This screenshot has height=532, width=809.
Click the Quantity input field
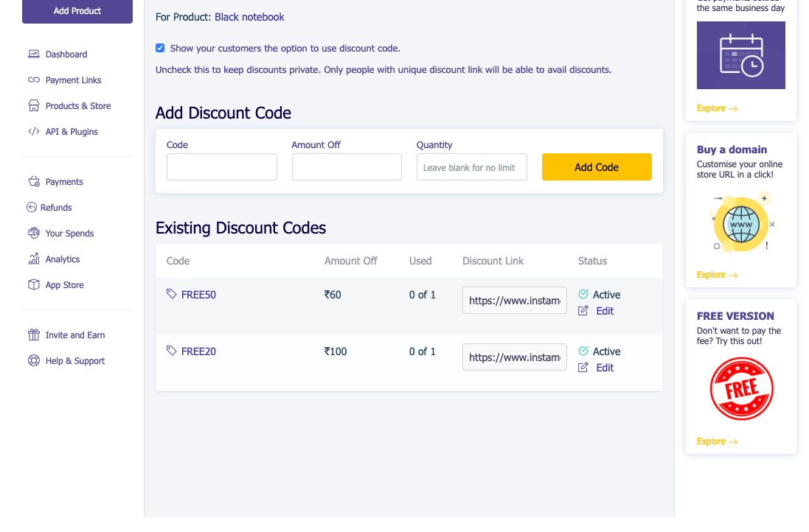click(471, 167)
